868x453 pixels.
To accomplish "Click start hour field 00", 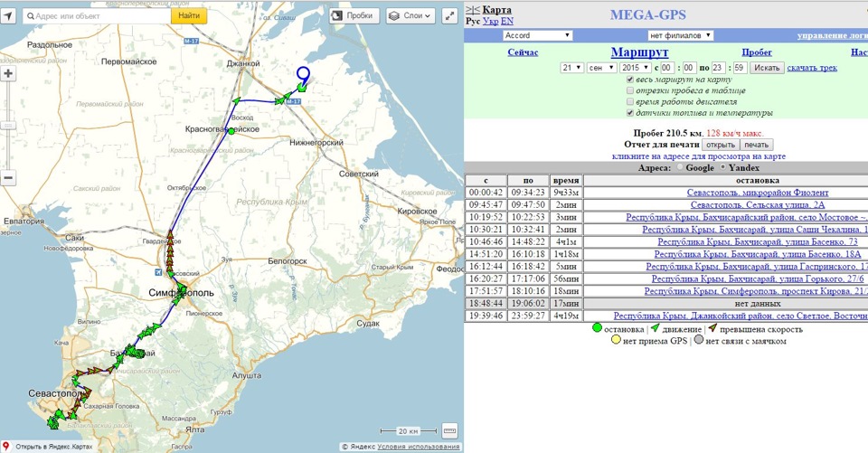I will [x=667, y=68].
